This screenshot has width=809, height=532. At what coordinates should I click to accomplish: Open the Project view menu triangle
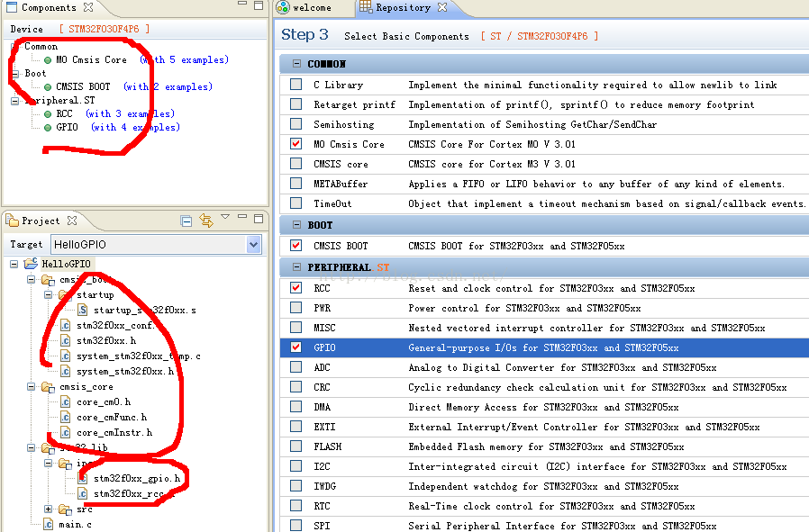[225, 217]
